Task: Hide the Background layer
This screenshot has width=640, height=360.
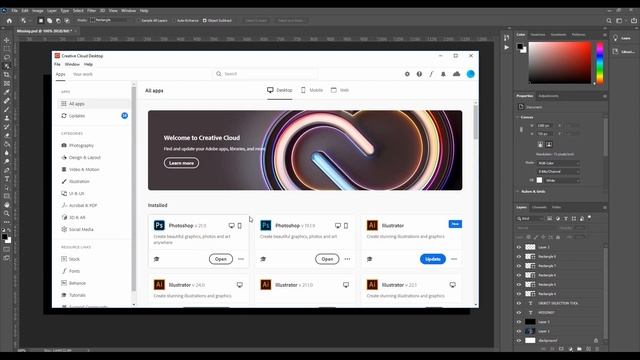Action: (x=519, y=340)
